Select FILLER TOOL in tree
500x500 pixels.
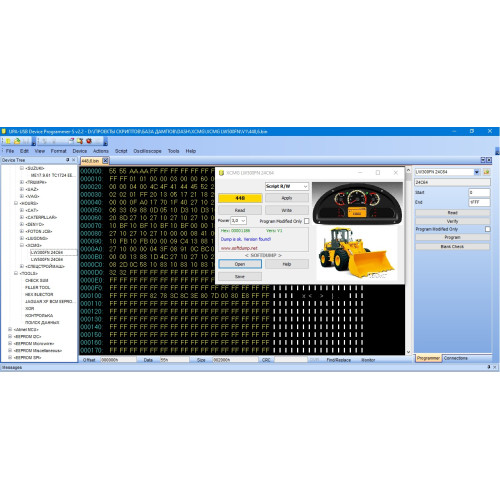click(x=37, y=287)
